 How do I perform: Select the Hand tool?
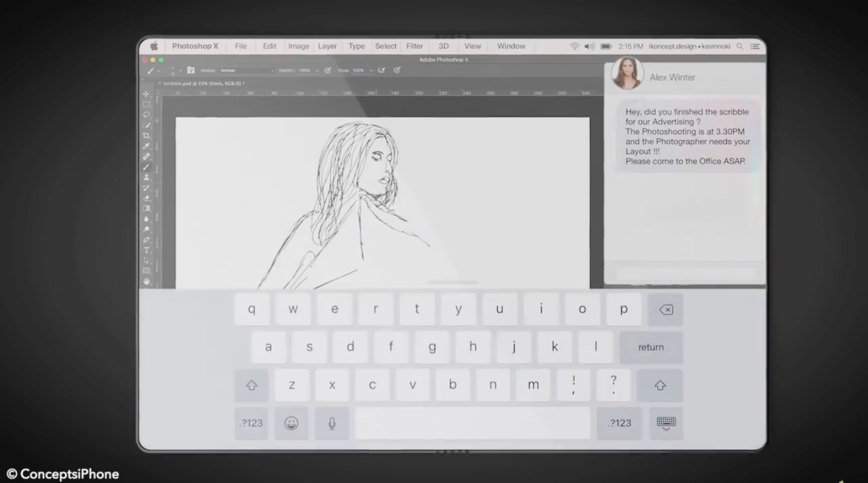coord(146,281)
